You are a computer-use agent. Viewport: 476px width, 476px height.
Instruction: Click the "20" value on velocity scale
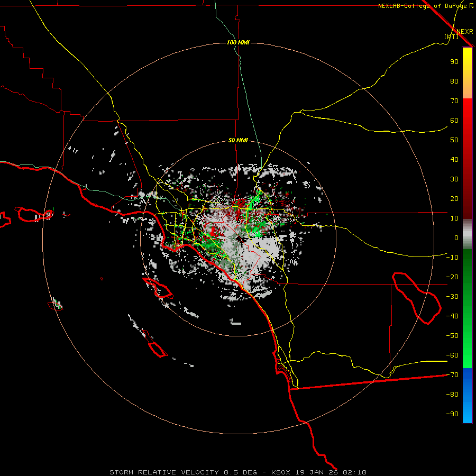point(454,198)
